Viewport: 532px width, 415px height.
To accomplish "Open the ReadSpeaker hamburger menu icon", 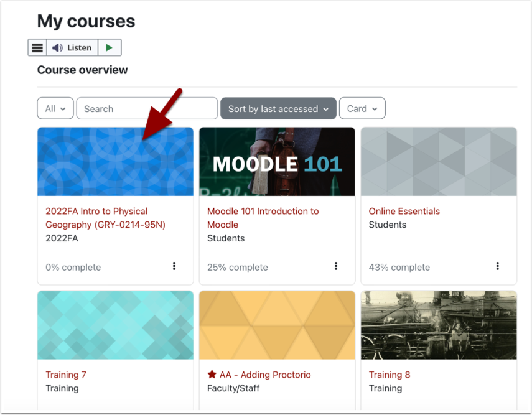I will [37, 48].
